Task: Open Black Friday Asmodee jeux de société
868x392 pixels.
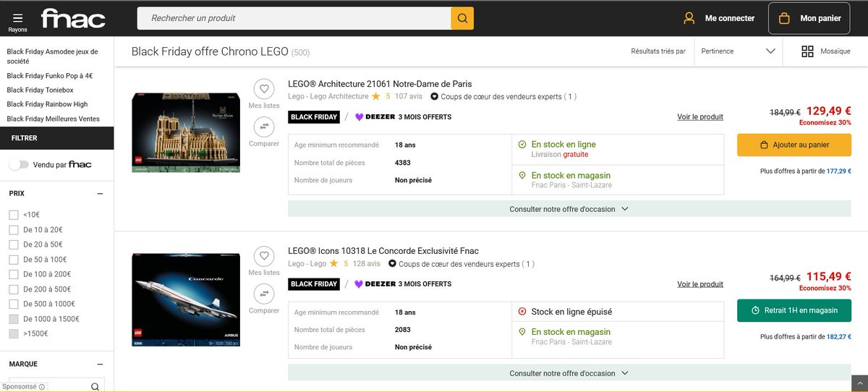Action: tap(52, 56)
